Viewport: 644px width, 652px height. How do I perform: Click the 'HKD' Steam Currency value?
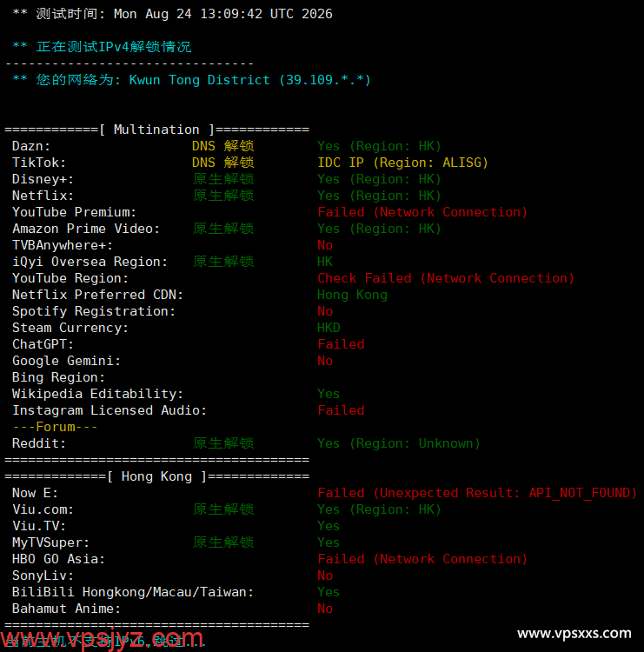(329, 328)
